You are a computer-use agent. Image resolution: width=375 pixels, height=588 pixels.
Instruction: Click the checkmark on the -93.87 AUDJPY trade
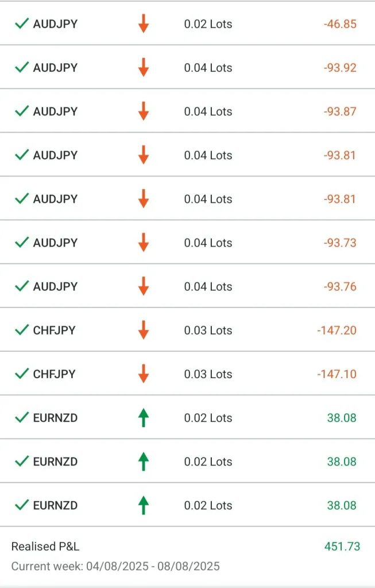[22, 111]
